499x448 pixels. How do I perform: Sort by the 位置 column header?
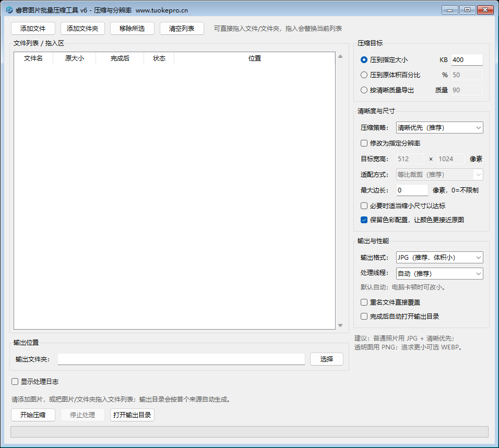pyautogui.click(x=255, y=58)
